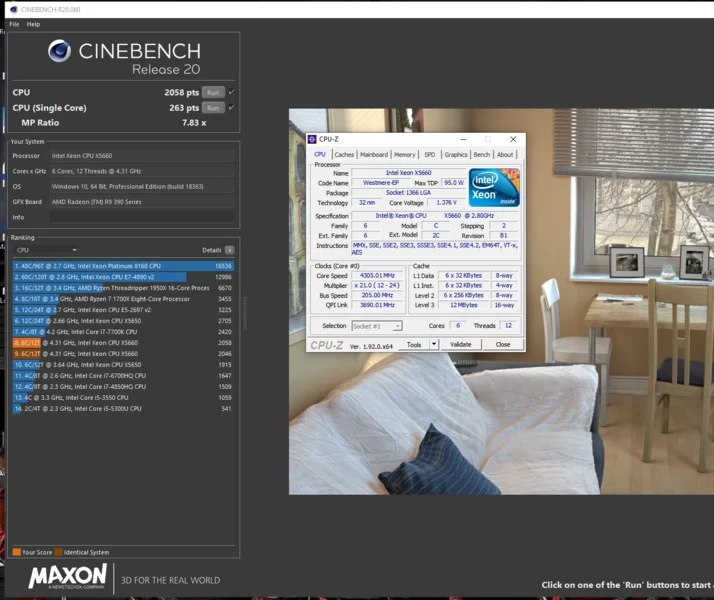The width and height of the screenshot is (714, 600).
Task: Switch to the Memory tab in CPU-Z
Action: [404, 155]
